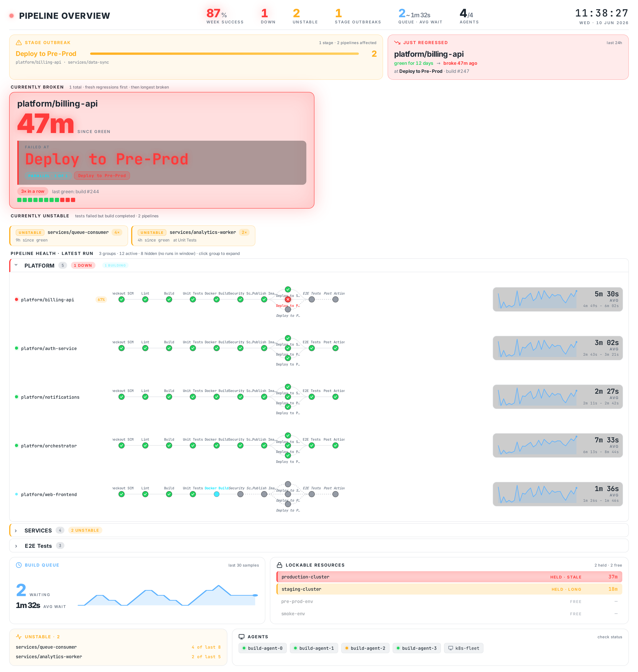Click the Docker Build checkmark on platform/billing-api
Screen dimensions: 638x672
point(217,299)
